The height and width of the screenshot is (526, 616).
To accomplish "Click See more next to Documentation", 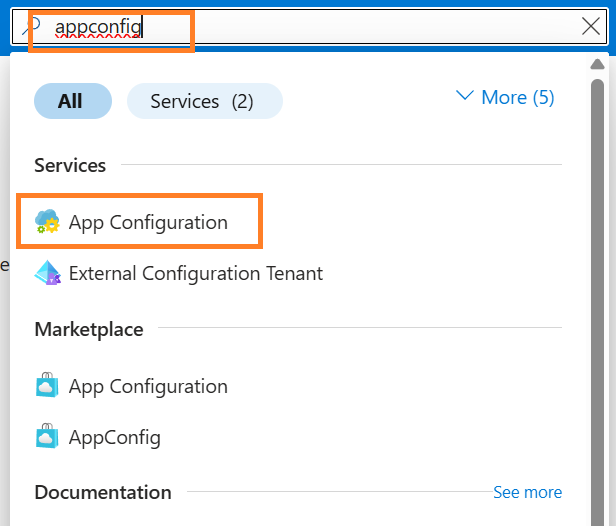I will tap(528, 492).
